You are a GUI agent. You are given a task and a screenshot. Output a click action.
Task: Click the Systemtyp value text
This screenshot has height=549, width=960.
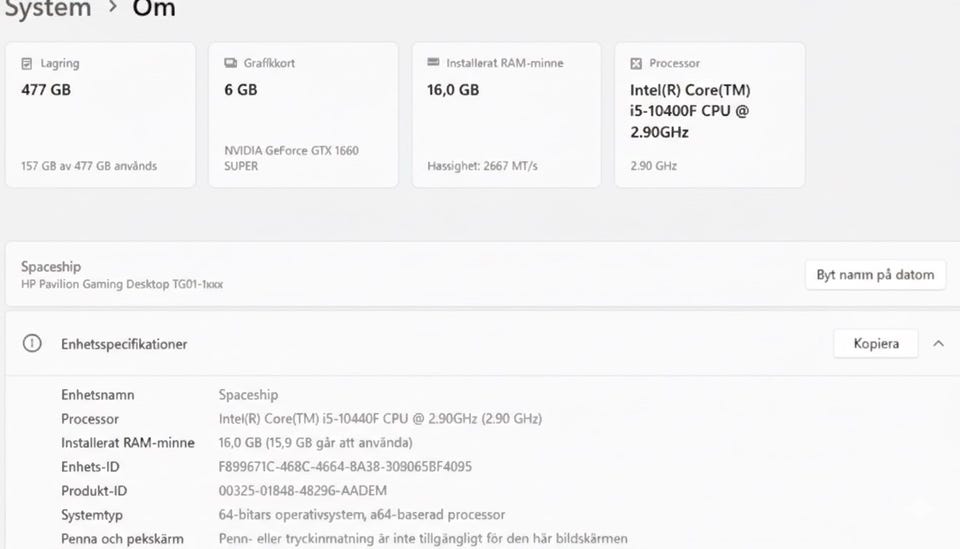point(362,515)
